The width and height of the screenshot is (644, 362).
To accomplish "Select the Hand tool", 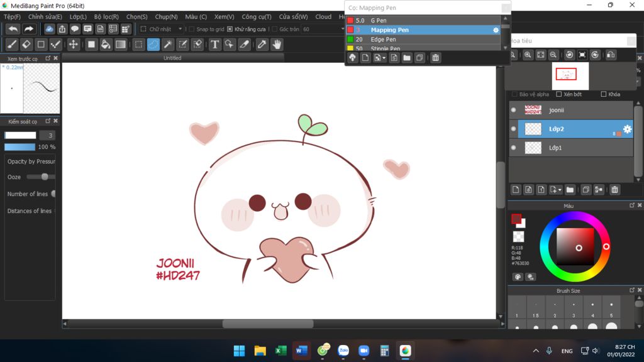I will pos(277,45).
